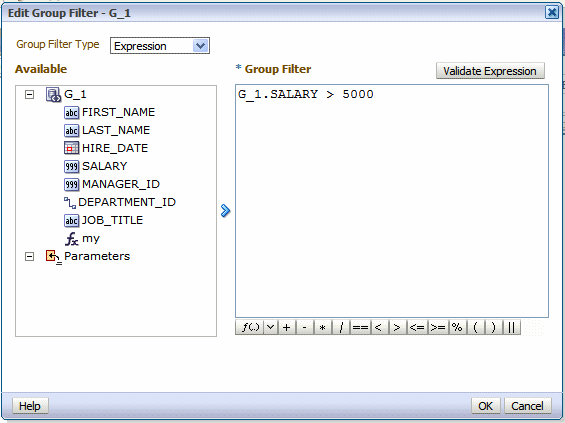Select HIRE_DATE in the Available tree
565x423 pixels.
[115, 148]
